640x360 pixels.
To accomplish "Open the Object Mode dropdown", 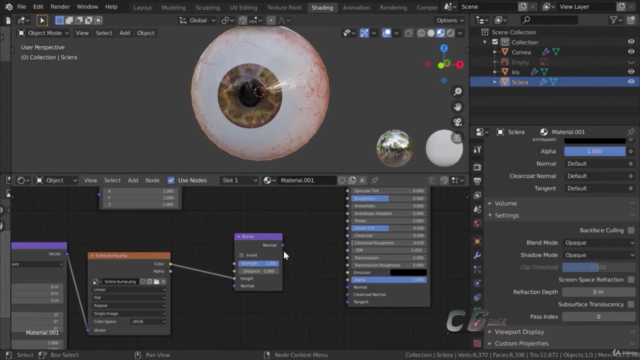I will coord(43,33).
